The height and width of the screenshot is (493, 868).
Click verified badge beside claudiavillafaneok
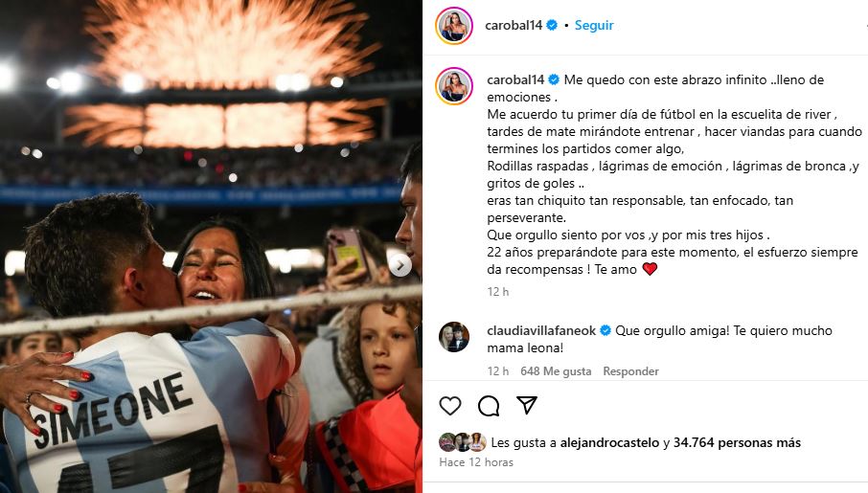(x=605, y=330)
